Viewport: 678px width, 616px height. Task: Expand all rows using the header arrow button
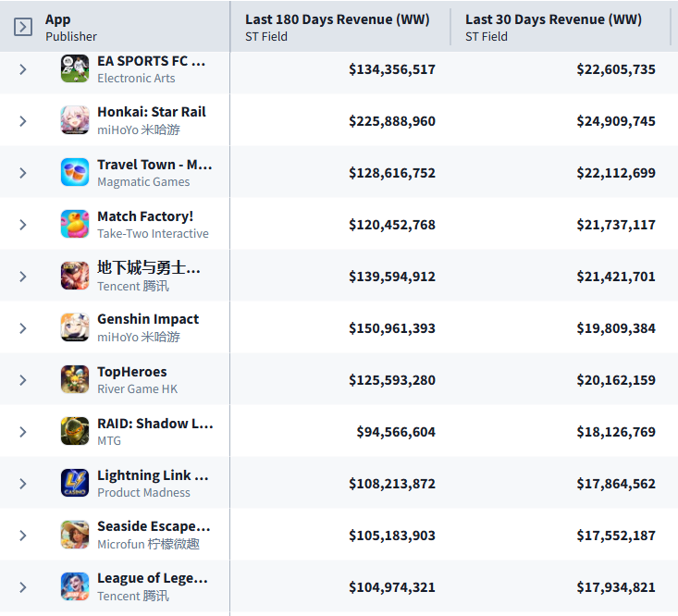[x=23, y=27]
